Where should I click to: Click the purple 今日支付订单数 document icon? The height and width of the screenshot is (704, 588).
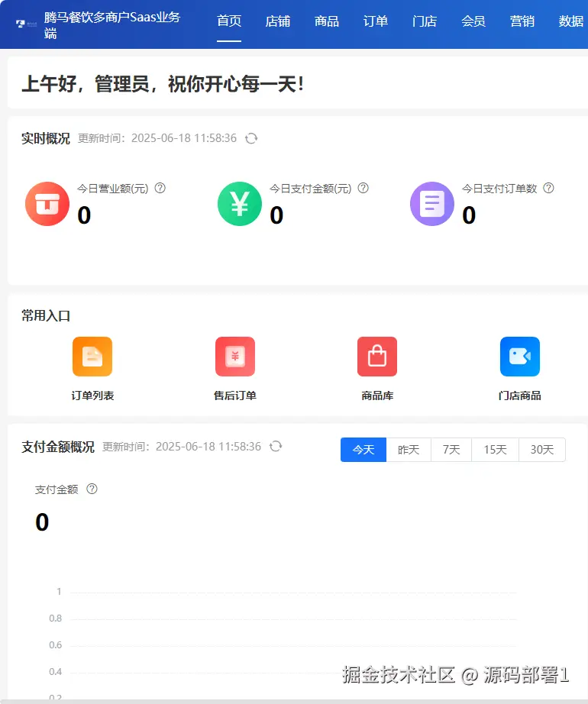tap(432, 204)
